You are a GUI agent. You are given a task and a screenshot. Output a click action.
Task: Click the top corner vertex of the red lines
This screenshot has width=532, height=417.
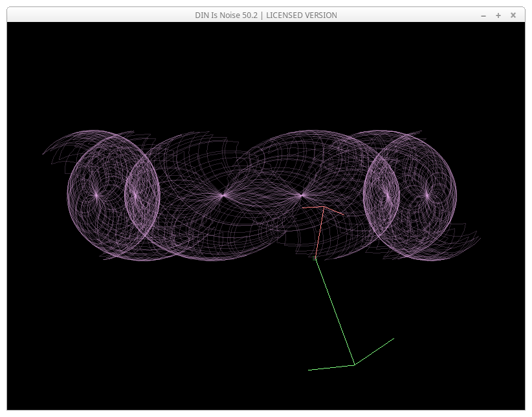point(324,207)
